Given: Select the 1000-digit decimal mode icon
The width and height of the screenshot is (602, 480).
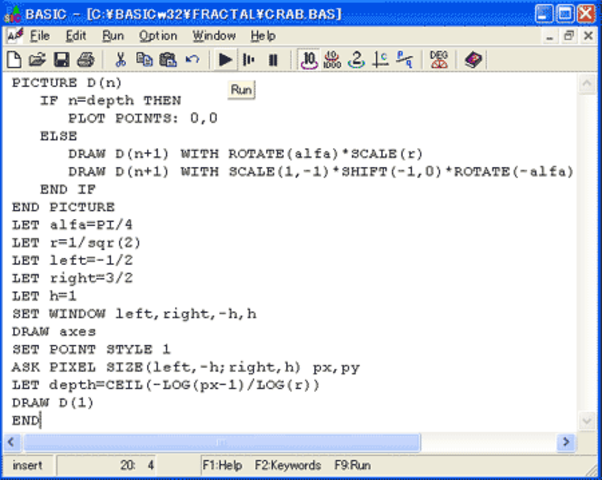Looking at the screenshot, I should pyautogui.click(x=332, y=60).
